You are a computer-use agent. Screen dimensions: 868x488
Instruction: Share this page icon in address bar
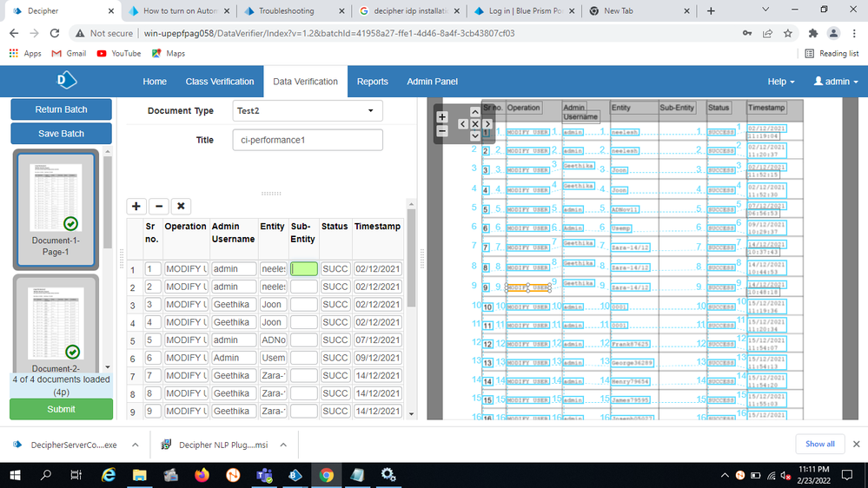pos(767,33)
